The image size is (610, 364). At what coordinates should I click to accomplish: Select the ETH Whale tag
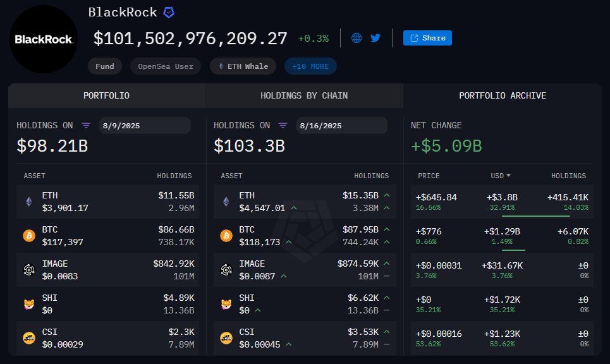pyautogui.click(x=243, y=66)
